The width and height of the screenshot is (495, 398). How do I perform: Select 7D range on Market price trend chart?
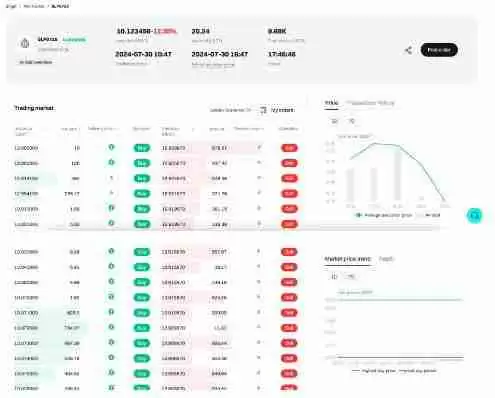pyautogui.click(x=350, y=277)
